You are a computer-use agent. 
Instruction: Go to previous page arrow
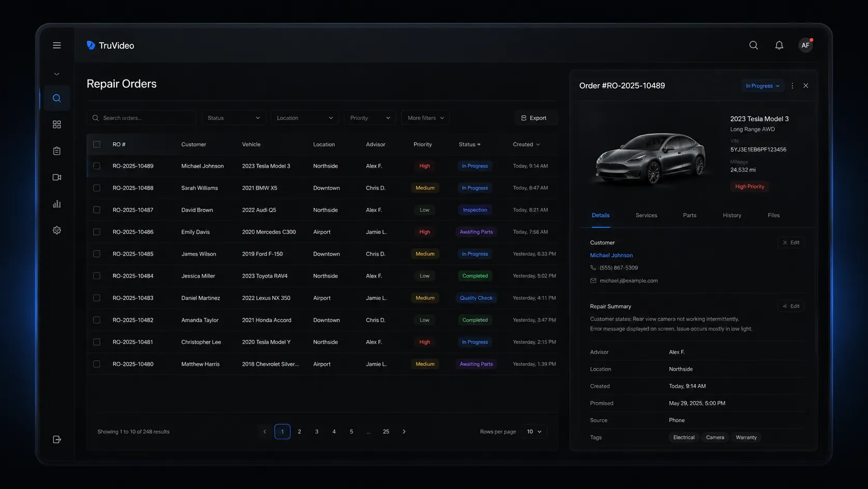[265, 431]
